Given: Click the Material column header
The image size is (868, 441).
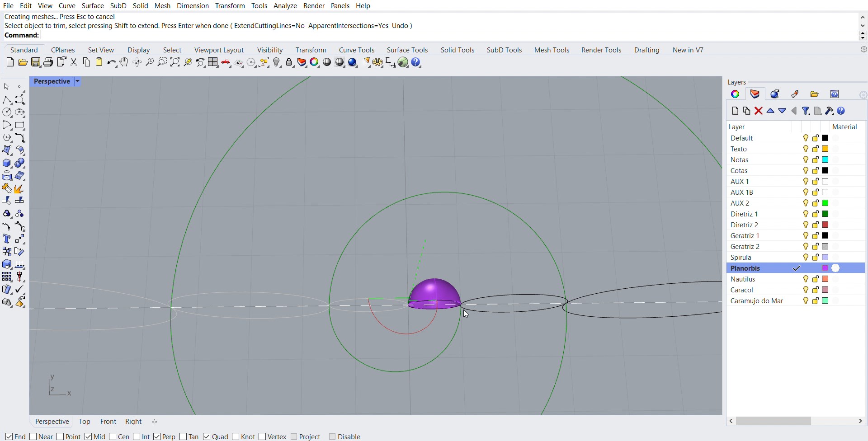Looking at the screenshot, I should 845,127.
